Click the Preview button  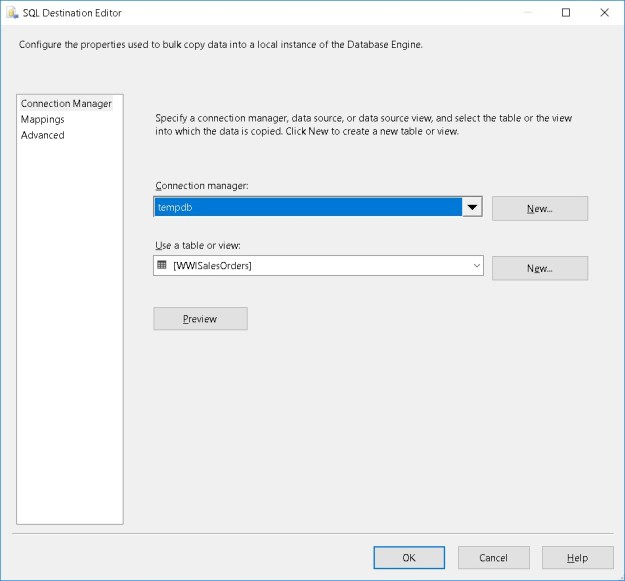pos(200,319)
